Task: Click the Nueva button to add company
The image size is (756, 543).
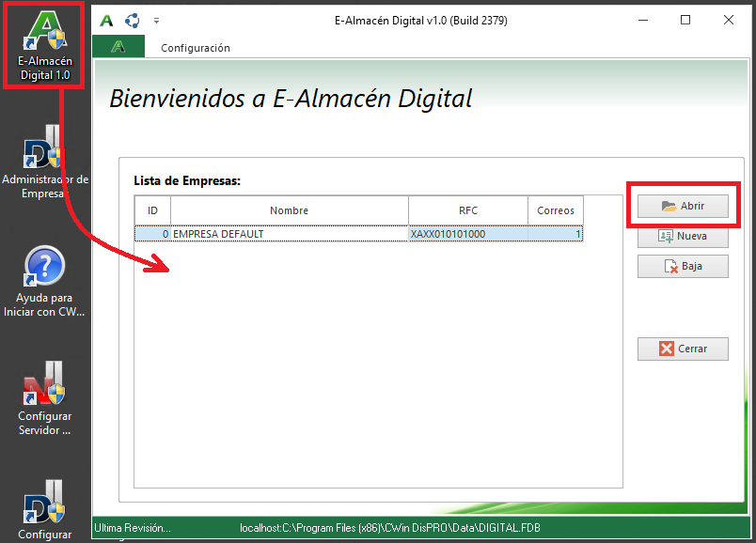Action: click(683, 237)
